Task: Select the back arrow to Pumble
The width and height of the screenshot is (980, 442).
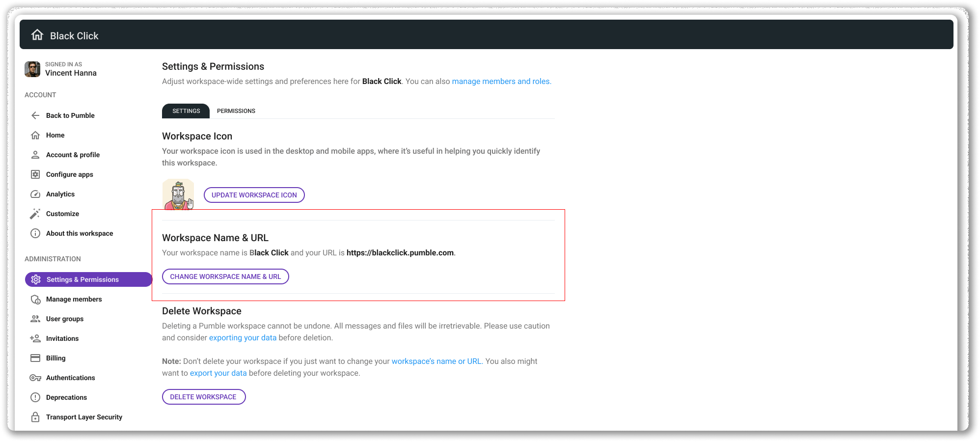Action: coord(35,115)
